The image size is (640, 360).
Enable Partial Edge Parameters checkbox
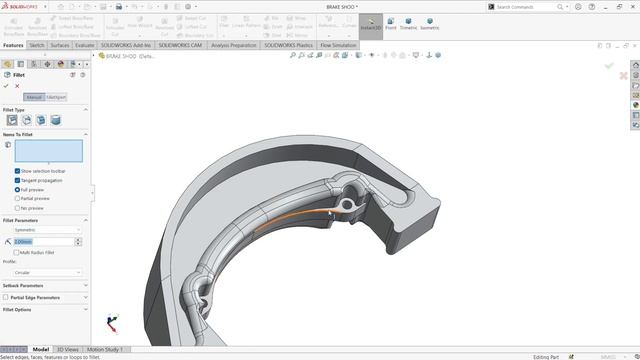(5, 298)
